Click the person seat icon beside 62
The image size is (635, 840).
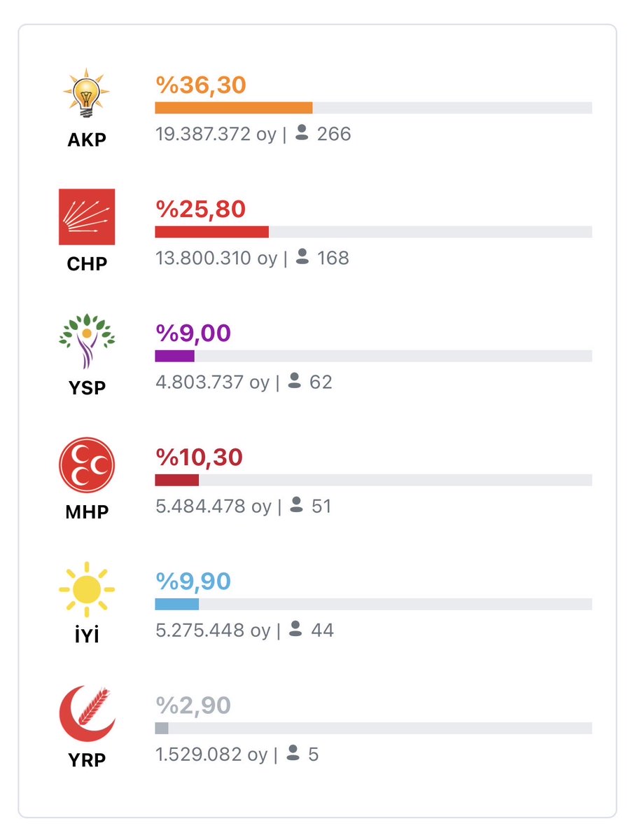(295, 380)
